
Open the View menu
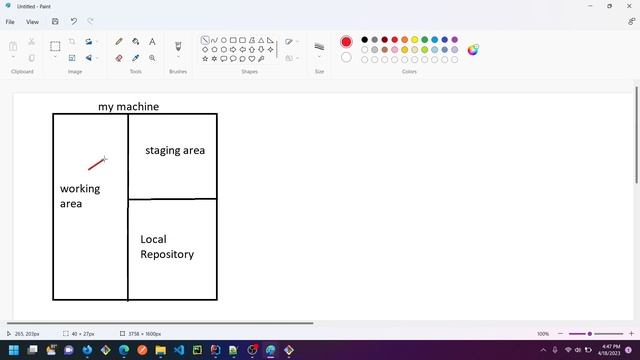[x=33, y=22]
